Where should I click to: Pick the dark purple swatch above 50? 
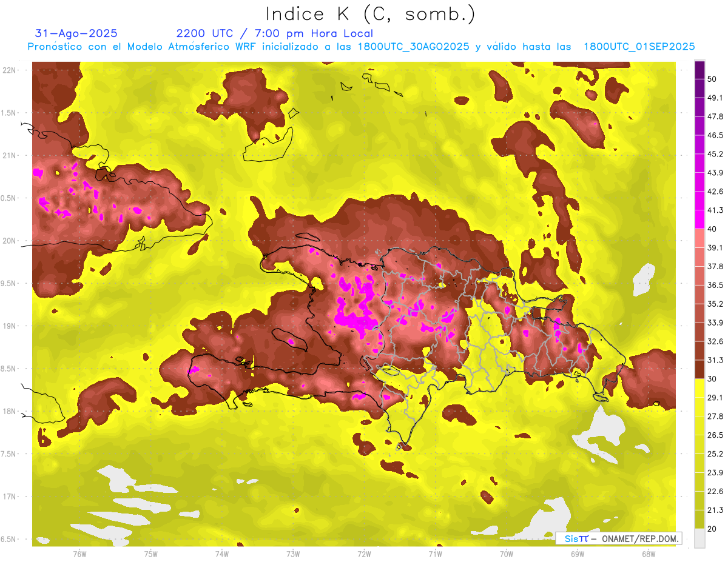(699, 70)
